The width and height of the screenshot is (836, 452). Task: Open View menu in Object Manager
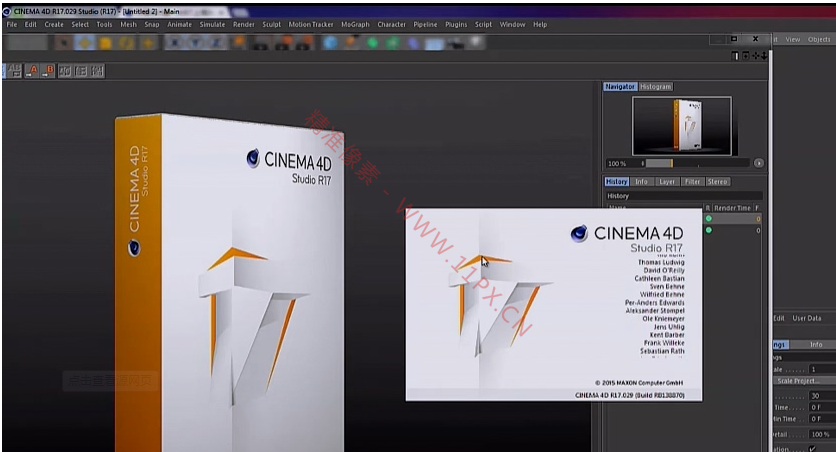click(793, 39)
